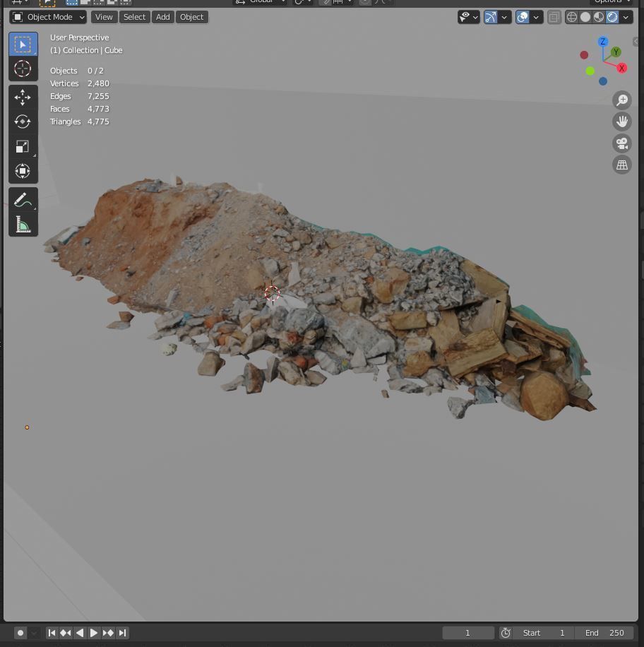Open auto keying options dropdown
The image size is (644, 647).
(x=34, y=633)
